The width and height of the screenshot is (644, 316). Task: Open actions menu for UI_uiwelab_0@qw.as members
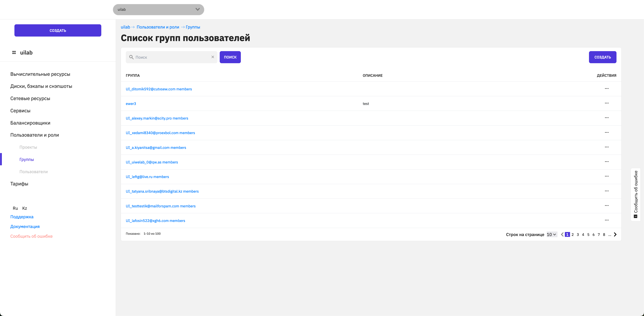(x=606, y=162)
